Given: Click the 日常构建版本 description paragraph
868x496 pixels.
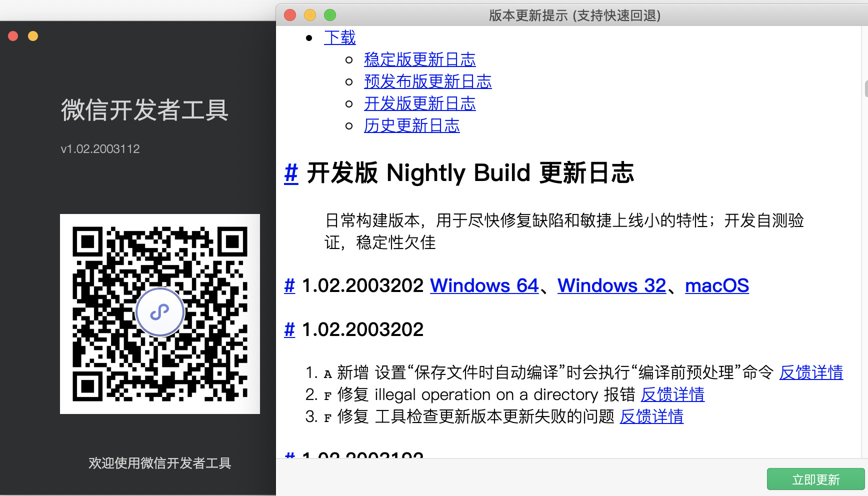Looking at the screenshot, I should [x=564, y=231].
